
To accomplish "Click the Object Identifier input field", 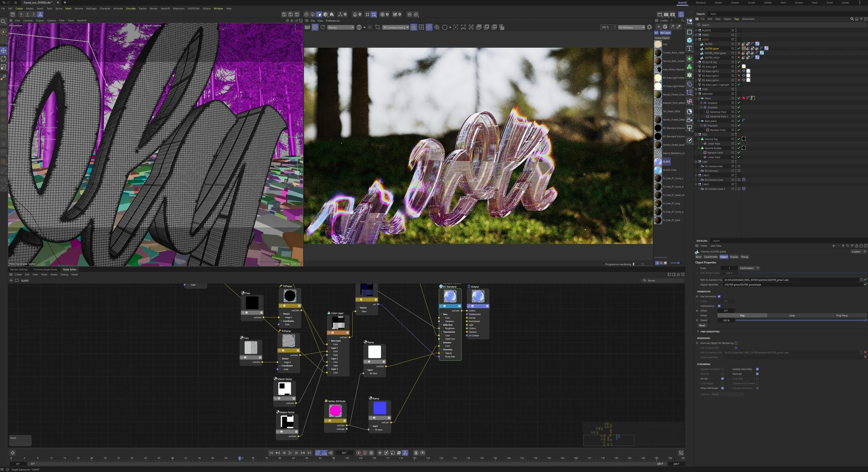I will pyautogui.click(x=793, y=285).
